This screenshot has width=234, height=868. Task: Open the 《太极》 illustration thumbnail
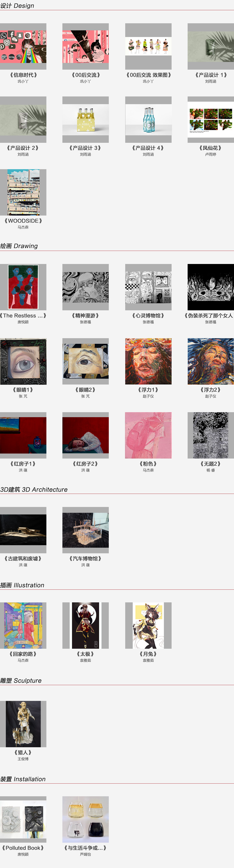coord(86,625)
